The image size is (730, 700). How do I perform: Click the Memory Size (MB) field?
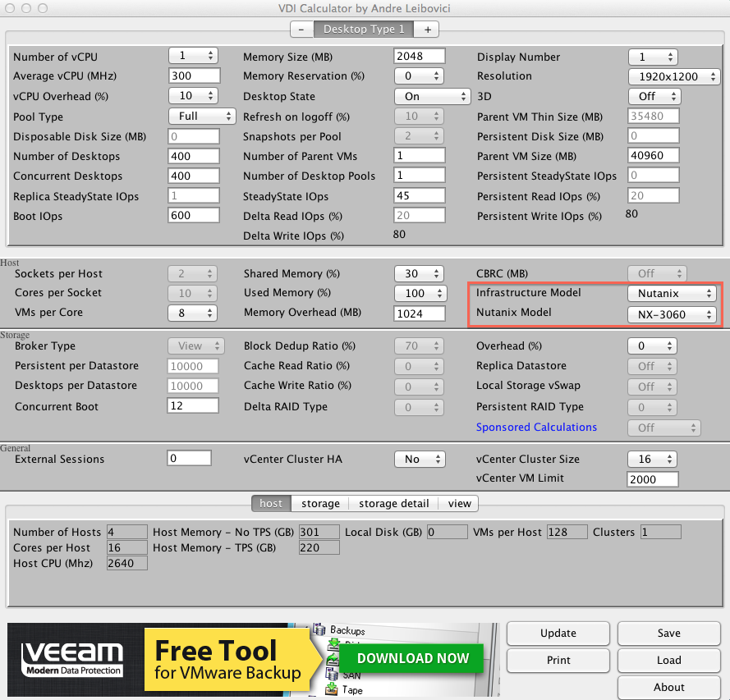(x=419, y=56)
